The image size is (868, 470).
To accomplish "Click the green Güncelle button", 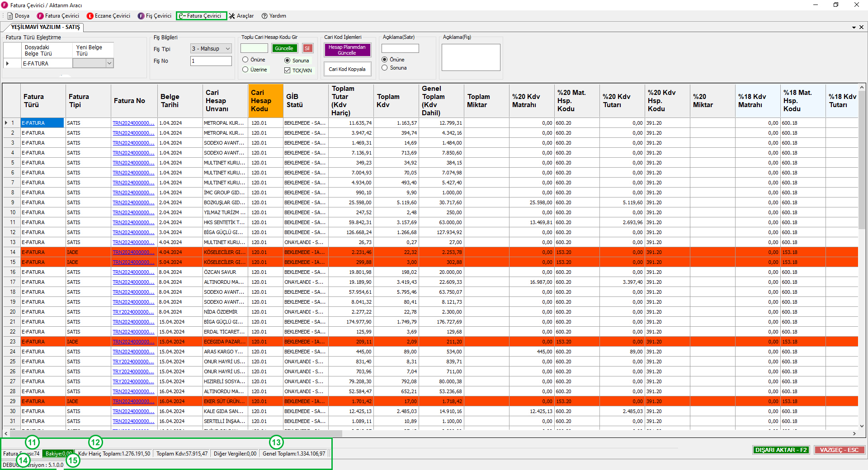I will pos(284,48).
